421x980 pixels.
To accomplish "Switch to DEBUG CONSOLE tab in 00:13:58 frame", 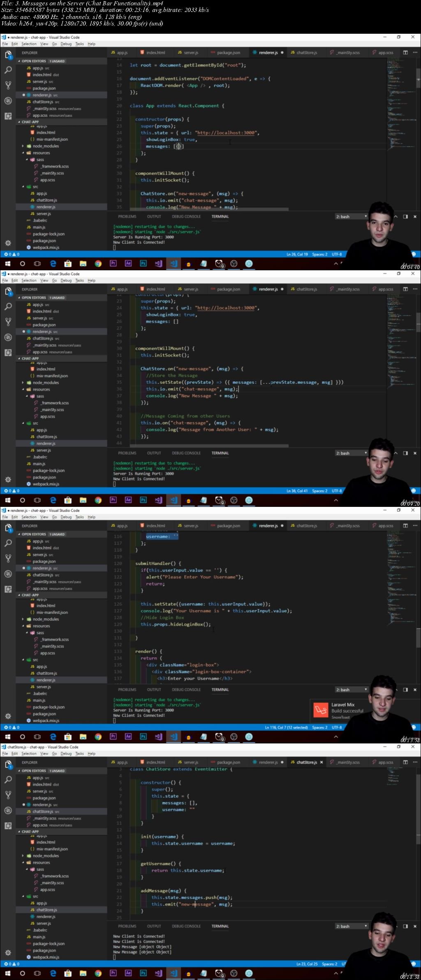I will tap(186, 690).
